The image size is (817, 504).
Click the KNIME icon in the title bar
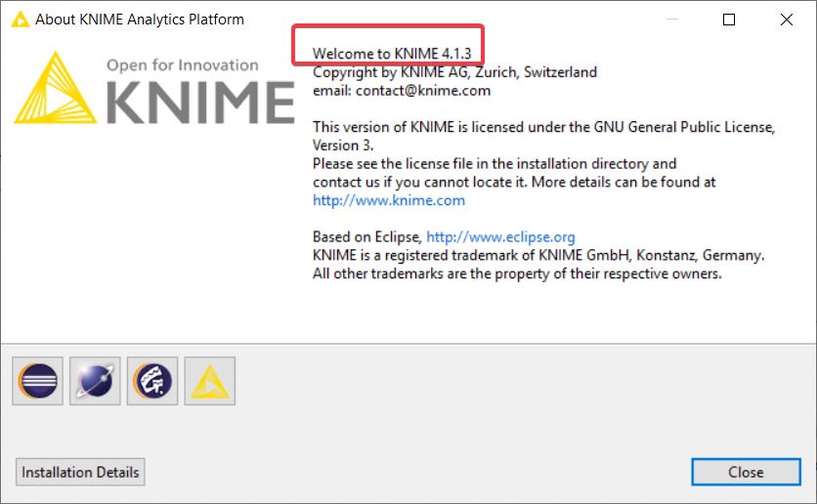pyautogui.click(x=19, y=19)
